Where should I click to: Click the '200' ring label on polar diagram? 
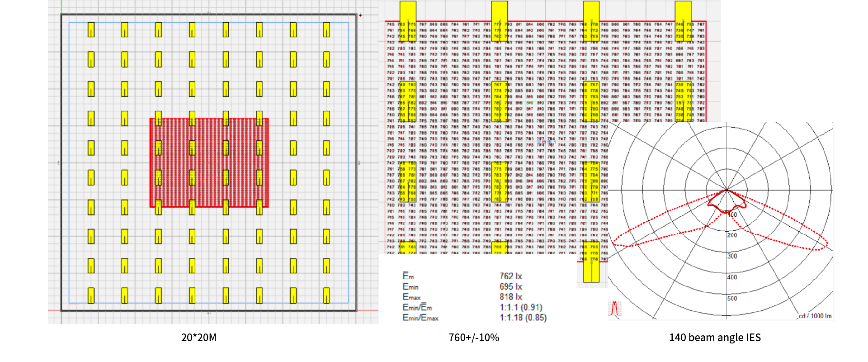[x=732, y=235]
